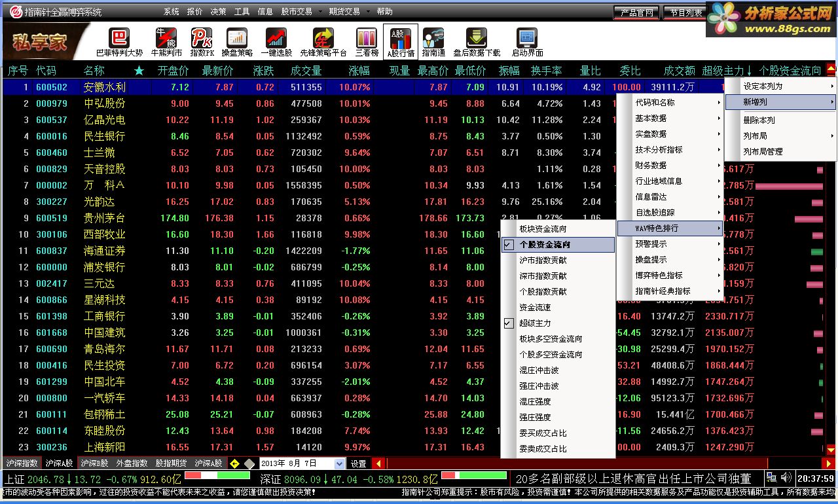This screenshot has height=504, width=838.
Task: Uncheck 个股资金流向 menu item
Action: pos(558,245)
